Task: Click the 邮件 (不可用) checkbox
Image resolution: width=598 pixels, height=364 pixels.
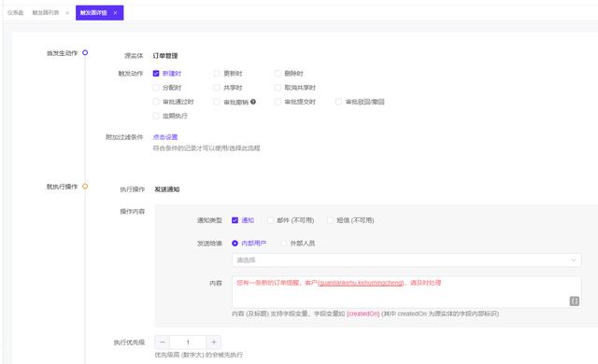Action: tap(270, 220)
